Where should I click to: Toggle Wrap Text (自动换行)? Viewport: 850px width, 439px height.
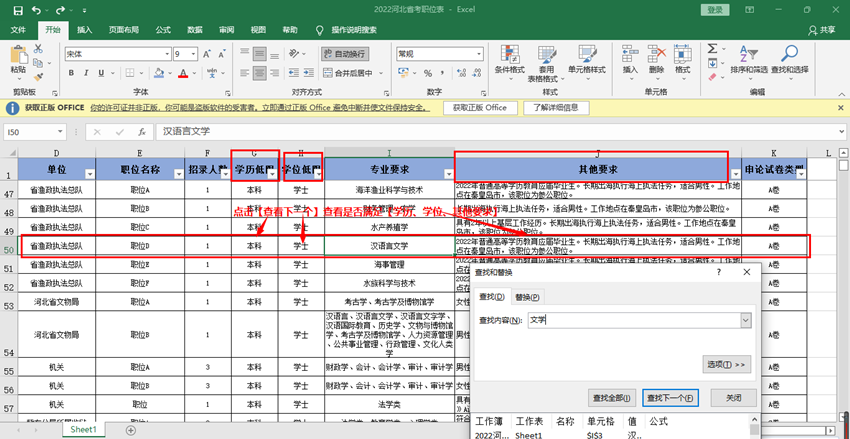pos(344,54)
